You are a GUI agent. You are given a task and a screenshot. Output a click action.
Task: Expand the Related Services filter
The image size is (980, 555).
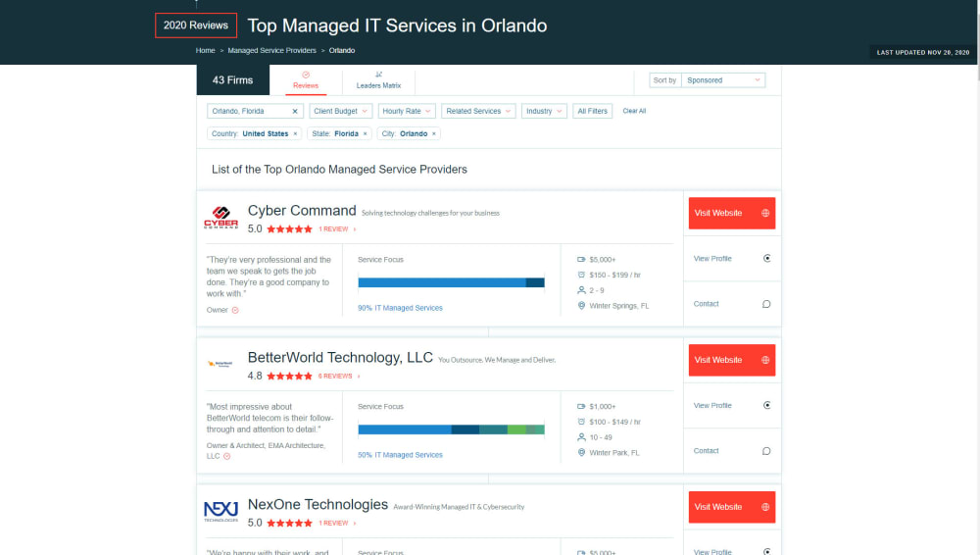pyautogui.click(x=478, y=111)
